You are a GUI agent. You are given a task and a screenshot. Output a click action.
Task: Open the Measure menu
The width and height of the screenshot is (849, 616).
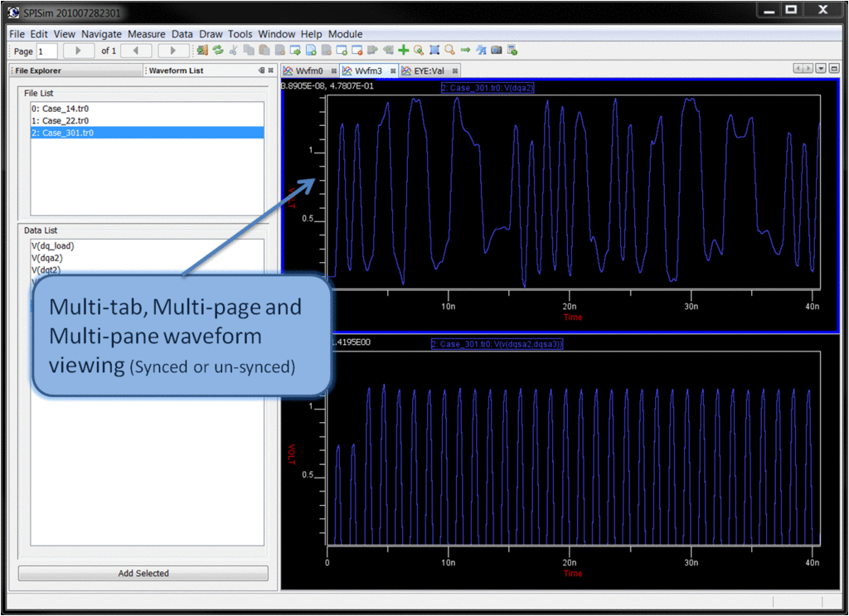tap(147, 34)
